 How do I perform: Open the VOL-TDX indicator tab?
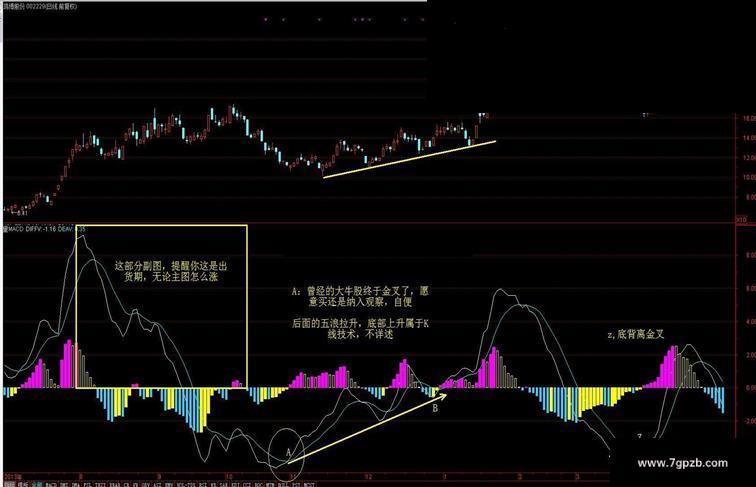click(184, 484)
